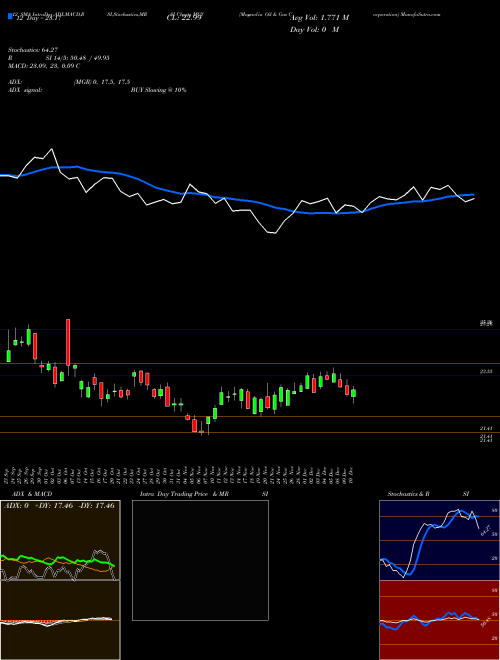500x660 pixels.
Task: Click the 'Avg Vol: 1.771 M' text
Action: 319,18
